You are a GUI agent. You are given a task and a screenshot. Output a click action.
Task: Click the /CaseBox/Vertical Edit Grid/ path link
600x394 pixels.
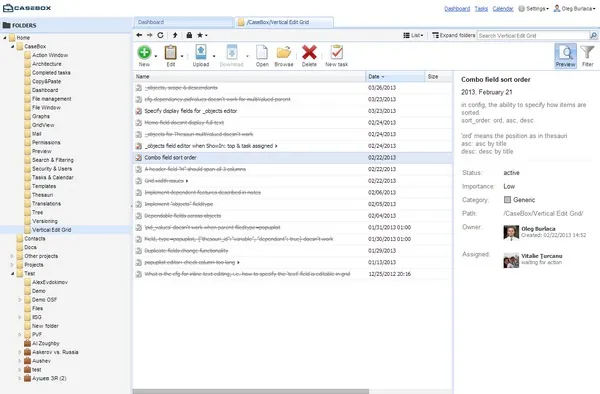click(543, 213)
